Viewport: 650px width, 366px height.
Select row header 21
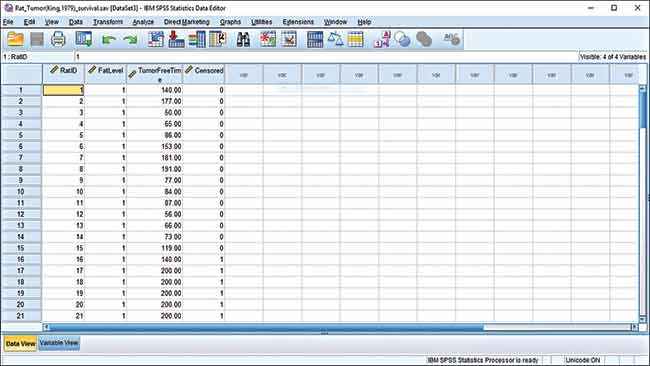tap(21, 316)
